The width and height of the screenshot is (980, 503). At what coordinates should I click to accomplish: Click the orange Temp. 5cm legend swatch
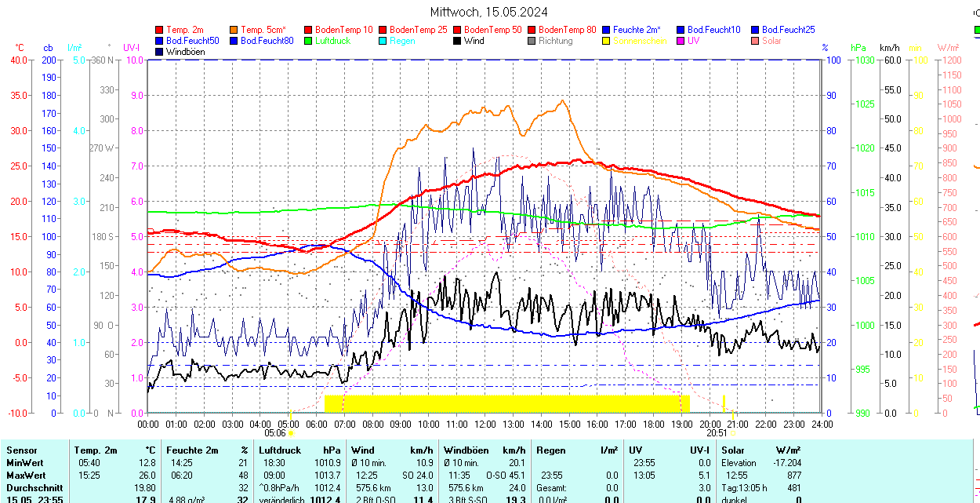234,30
